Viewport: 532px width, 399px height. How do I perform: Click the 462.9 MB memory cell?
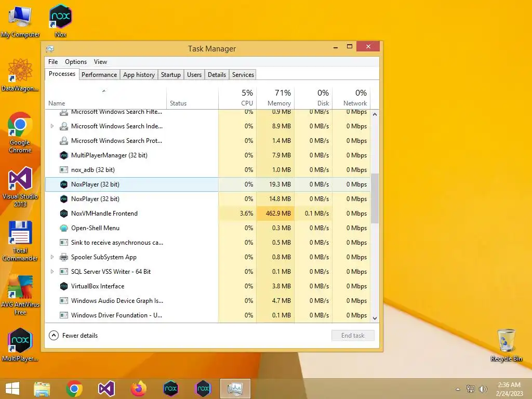click(275, 214)
